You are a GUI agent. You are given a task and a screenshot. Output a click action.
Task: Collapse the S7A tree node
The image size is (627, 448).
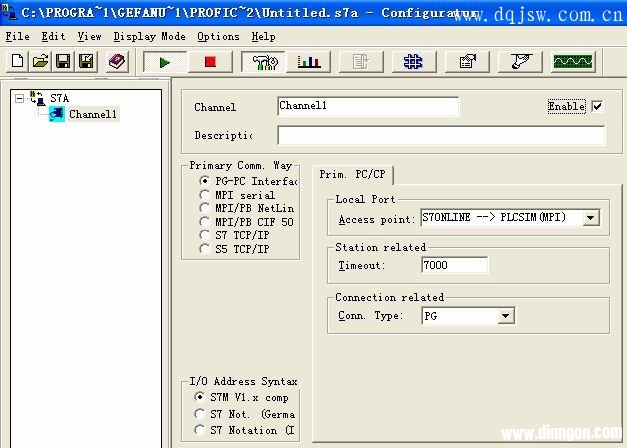coord(19,99)
